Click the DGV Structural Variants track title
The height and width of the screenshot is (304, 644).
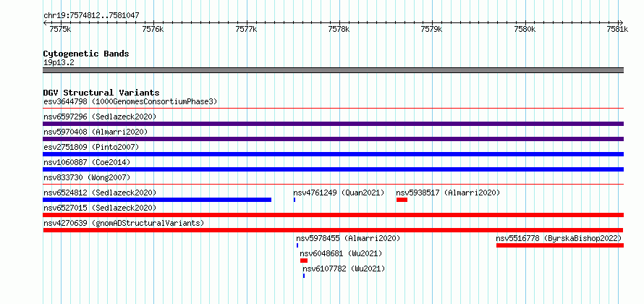(101, 93)
